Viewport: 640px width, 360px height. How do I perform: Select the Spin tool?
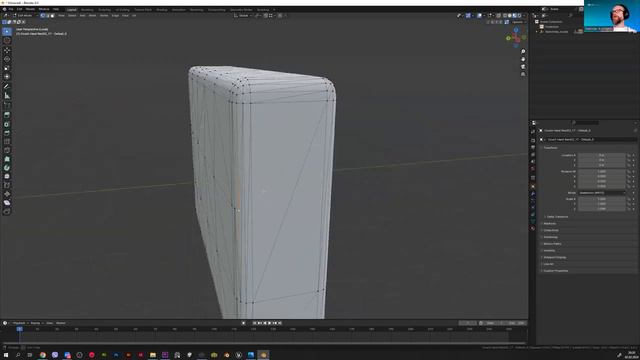point(7,168)
